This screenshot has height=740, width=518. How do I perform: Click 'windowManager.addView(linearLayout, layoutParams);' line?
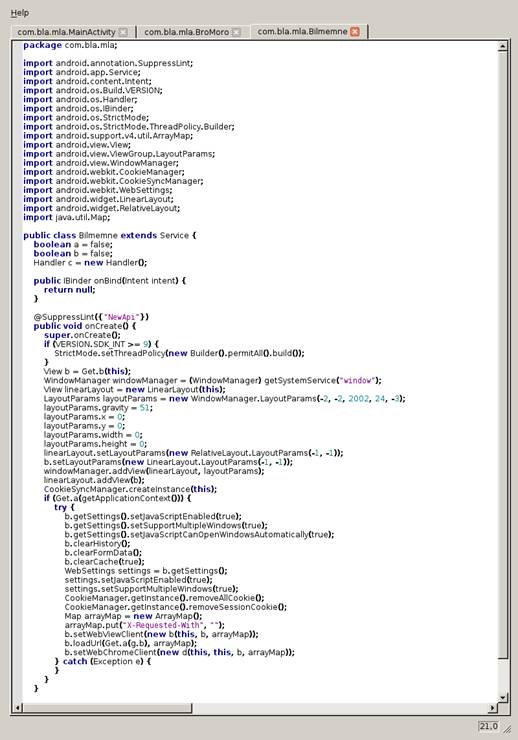[154, 471]
